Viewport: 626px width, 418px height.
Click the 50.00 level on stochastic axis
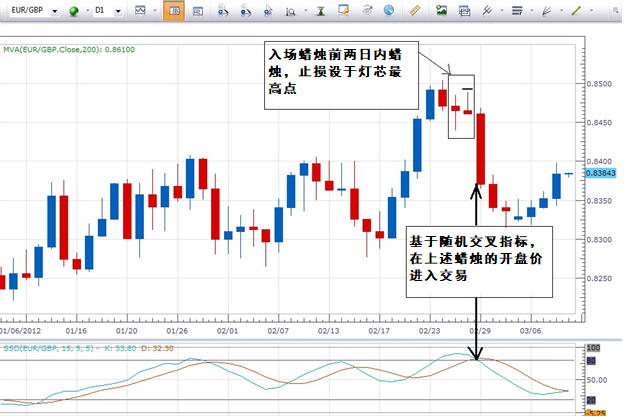pyautogui.click(x=597, y=380)
